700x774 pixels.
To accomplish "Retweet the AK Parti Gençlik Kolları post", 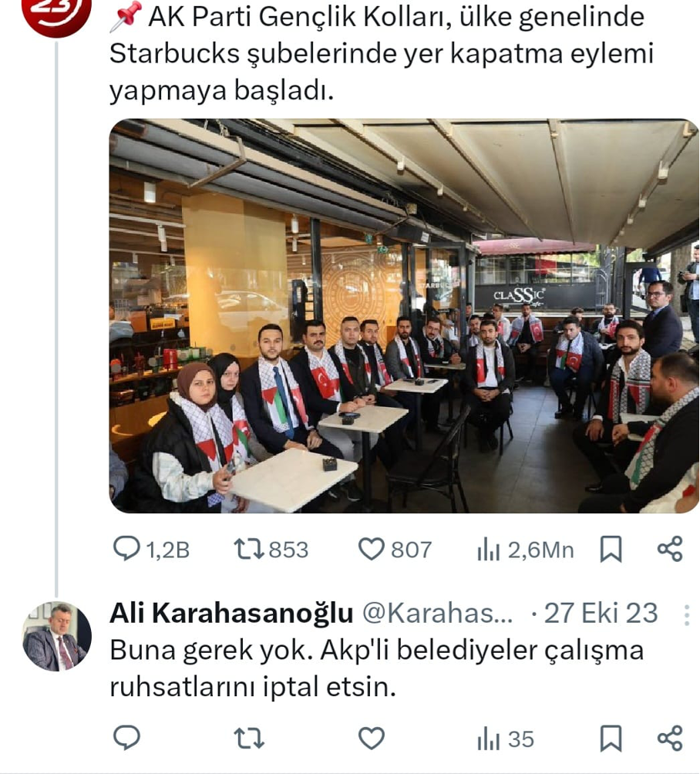I will [x=271, y=550].
